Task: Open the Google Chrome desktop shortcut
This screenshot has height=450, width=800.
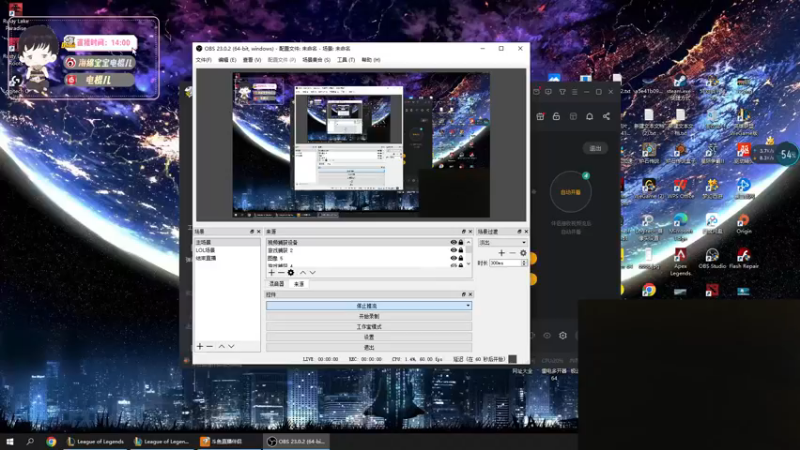Action: pos(649,290)
